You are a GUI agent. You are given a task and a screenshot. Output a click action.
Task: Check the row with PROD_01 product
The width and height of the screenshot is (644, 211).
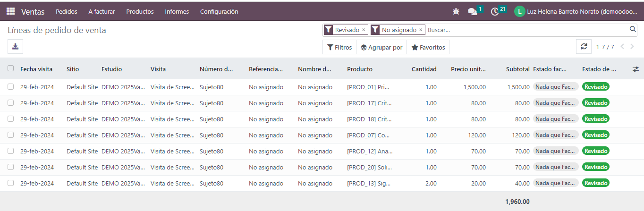pos(10,87)
